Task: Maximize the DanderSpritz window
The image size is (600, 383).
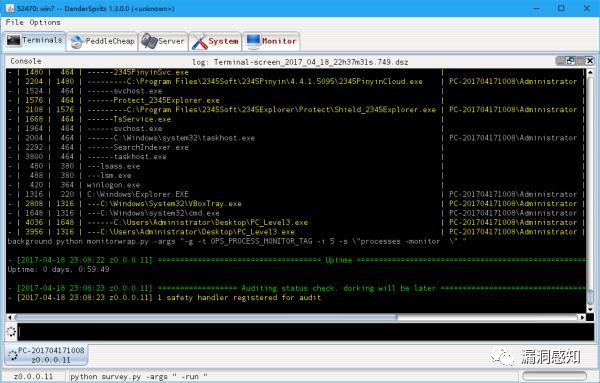Action: coord(561,8)
